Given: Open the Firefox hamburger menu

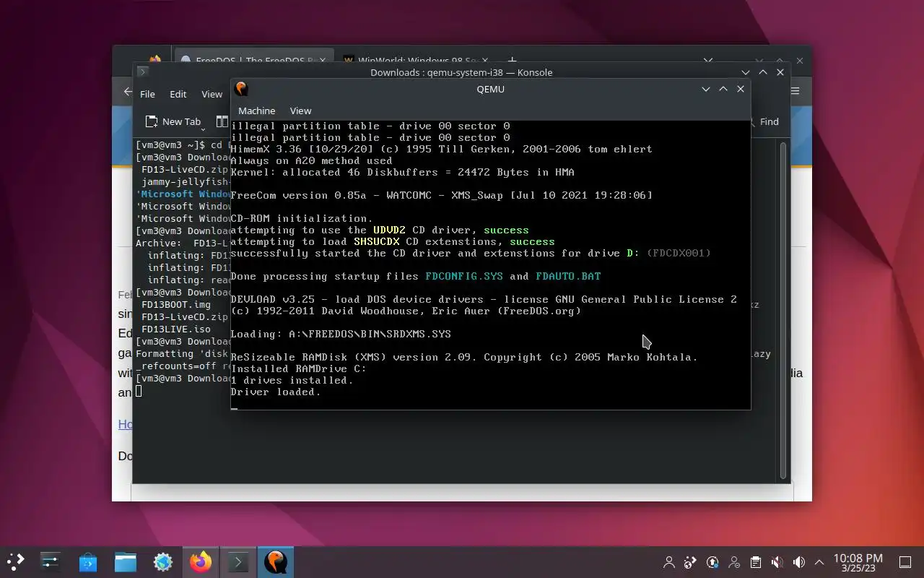Looking at the screenshot, I should coord(795,91).
